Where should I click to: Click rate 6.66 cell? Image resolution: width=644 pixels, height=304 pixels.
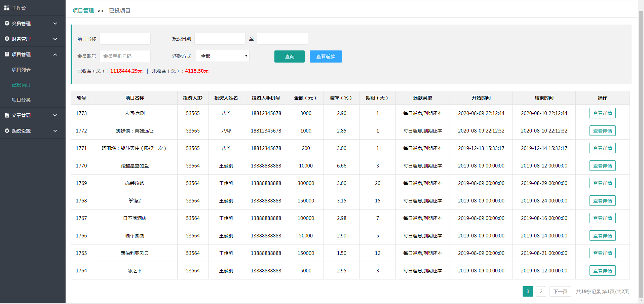point(342,166)
